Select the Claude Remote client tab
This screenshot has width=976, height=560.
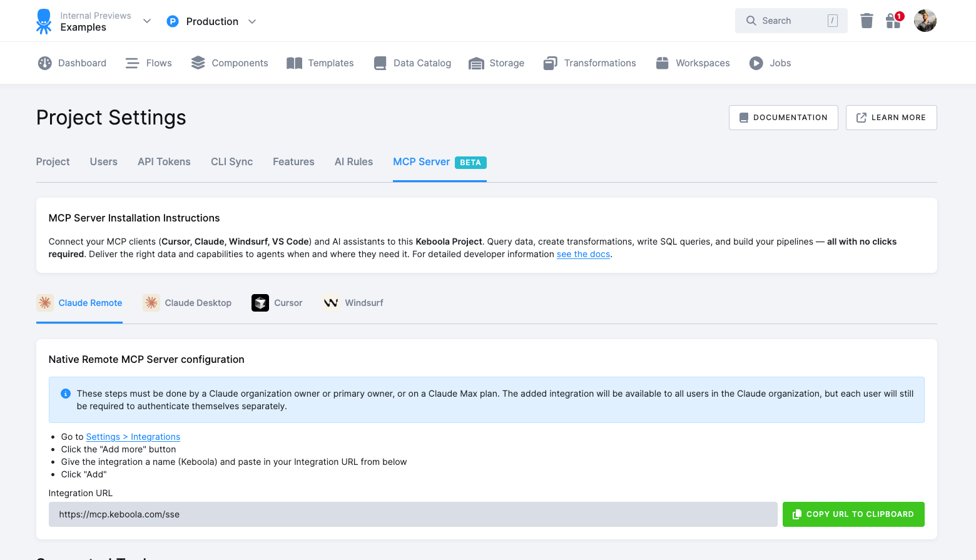coord(79,303)
